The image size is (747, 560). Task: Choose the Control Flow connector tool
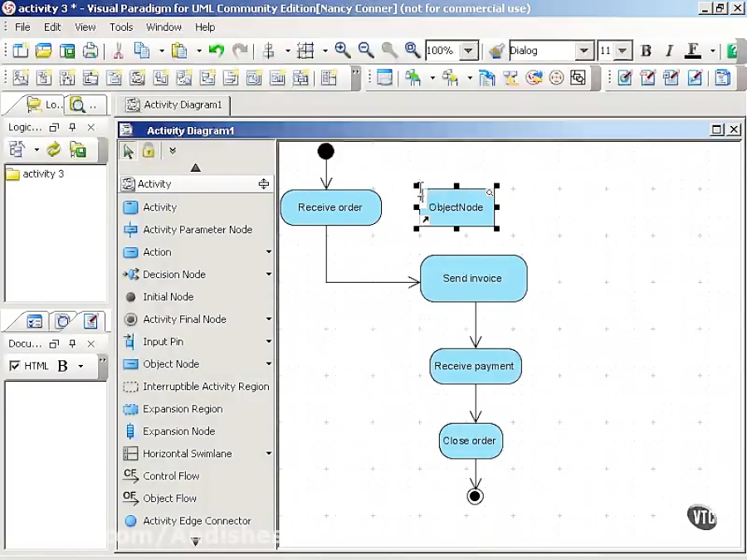pyautogui.click(x=170, y=476)
